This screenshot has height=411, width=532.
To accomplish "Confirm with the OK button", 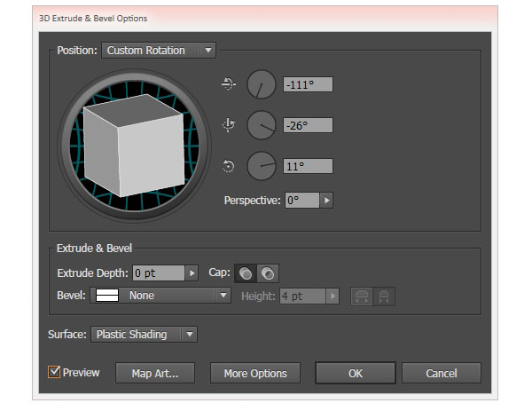I will pyautogui.click(x=355, y=374).
